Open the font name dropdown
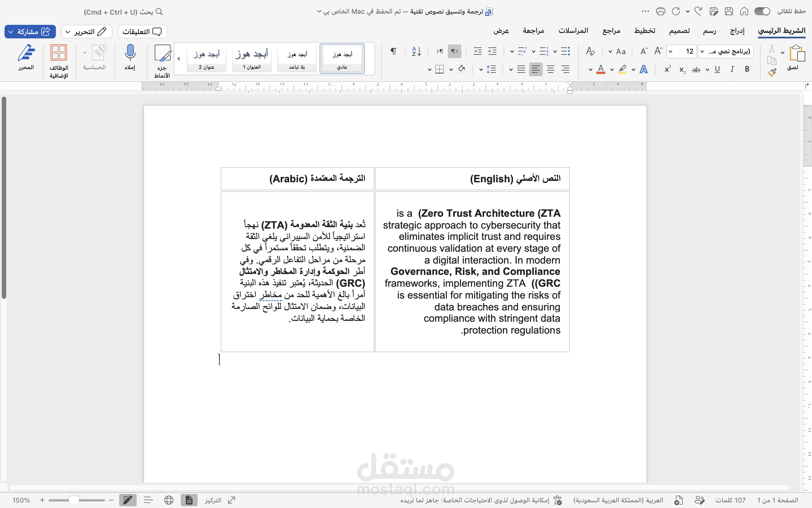The height and width of the screenshot is (508, 812). [x=702, y=51]
